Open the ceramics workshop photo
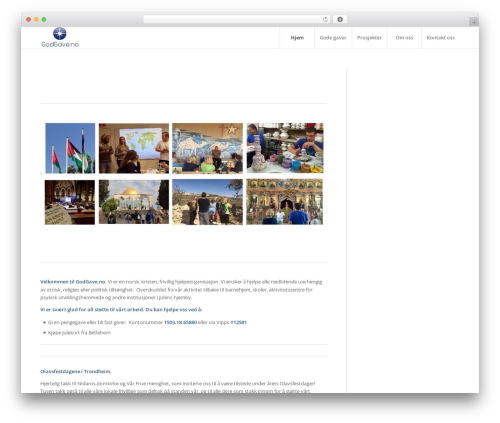 pos(285,148)
